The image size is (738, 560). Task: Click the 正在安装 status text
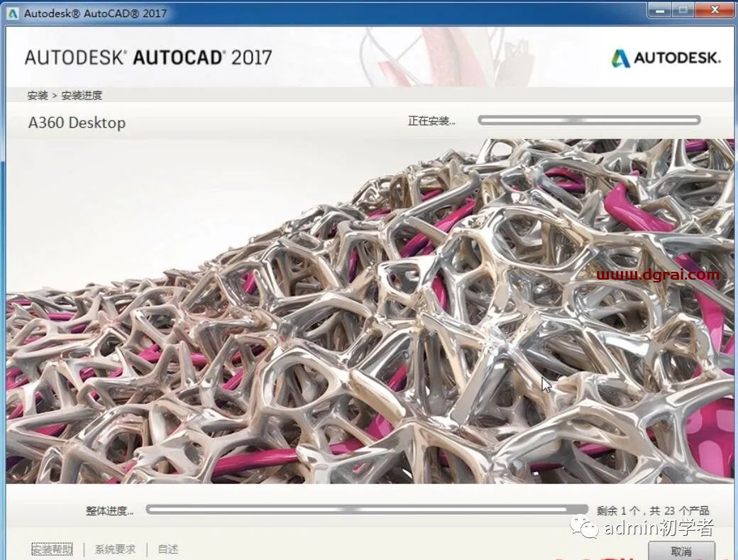click(x=431, y=121)
